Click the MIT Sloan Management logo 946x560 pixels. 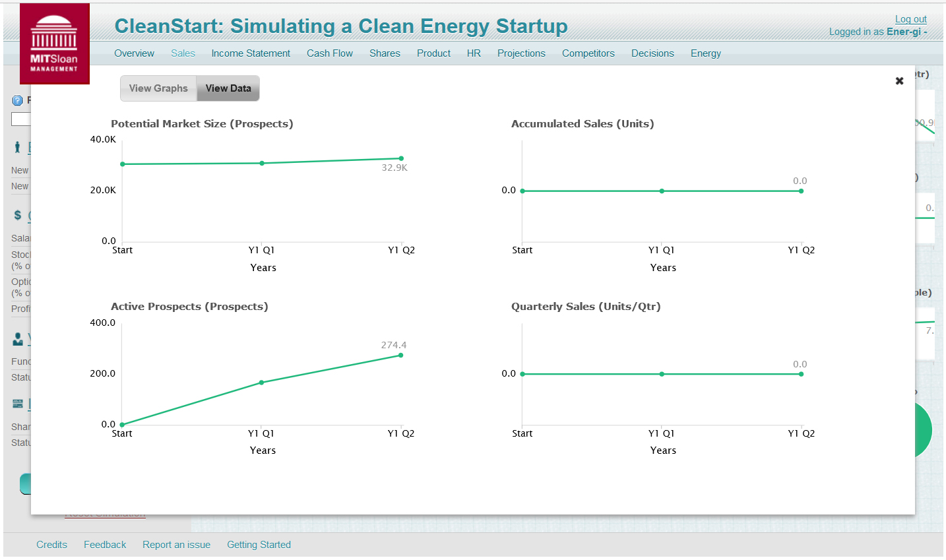(x=54, y=43)
